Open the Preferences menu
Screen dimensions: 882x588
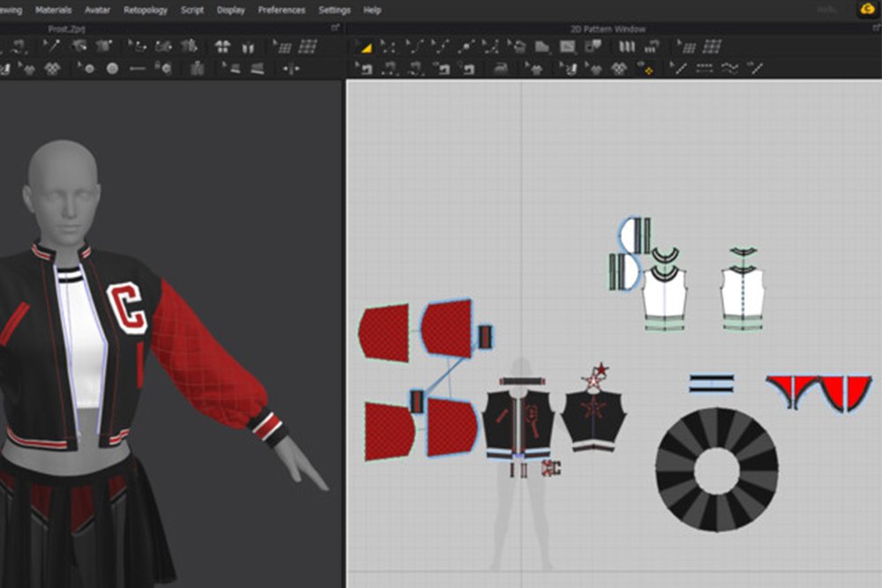[x=281, y=10]
